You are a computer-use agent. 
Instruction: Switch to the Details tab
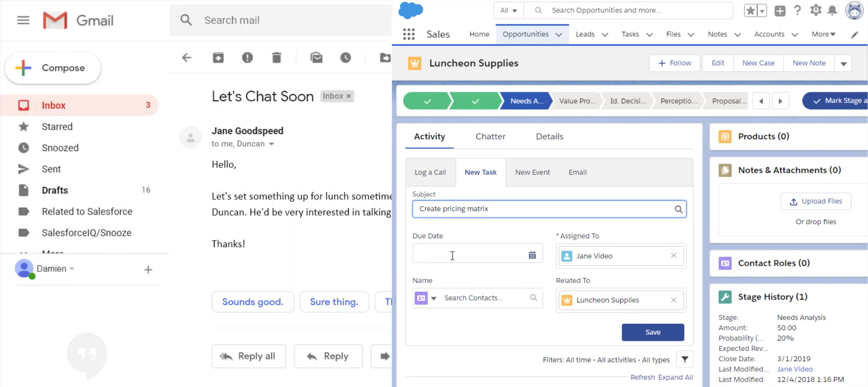549,137
